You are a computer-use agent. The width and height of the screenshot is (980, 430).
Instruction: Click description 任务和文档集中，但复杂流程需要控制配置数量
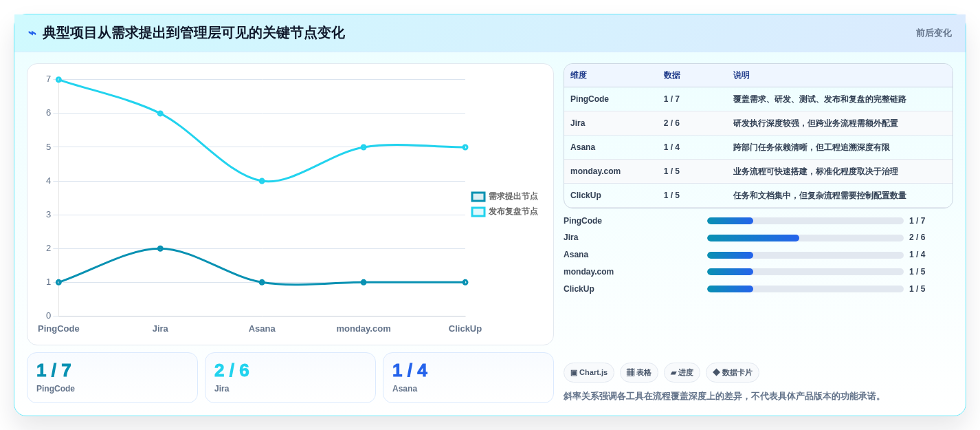[x=820, y=195]
